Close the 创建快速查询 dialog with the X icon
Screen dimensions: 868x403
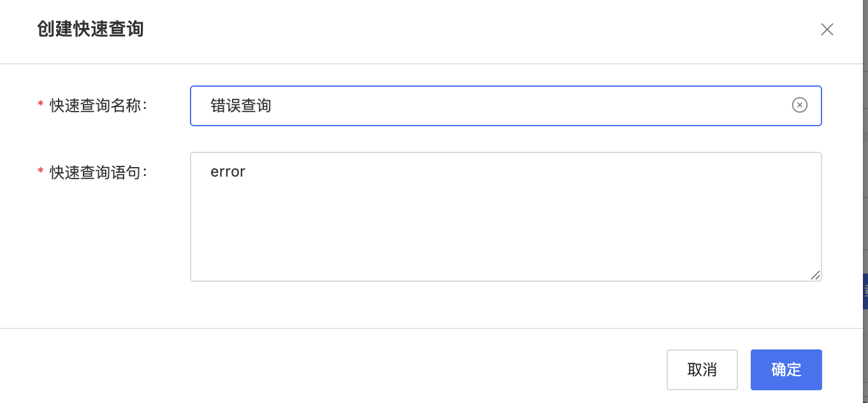click(827, 29)
